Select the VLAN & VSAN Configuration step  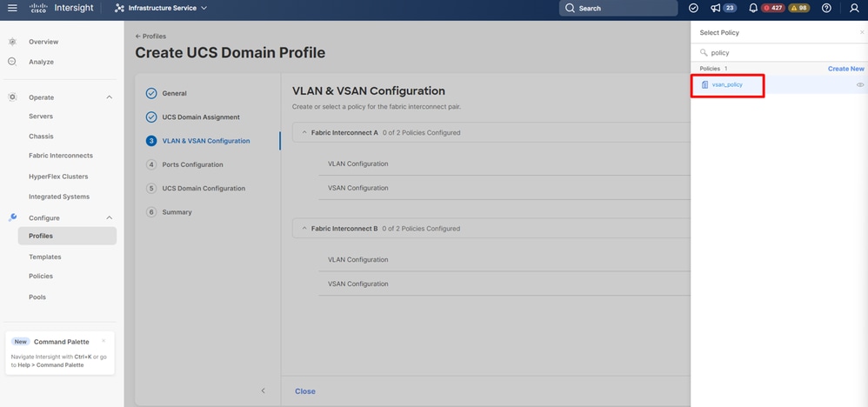point(205,141)
